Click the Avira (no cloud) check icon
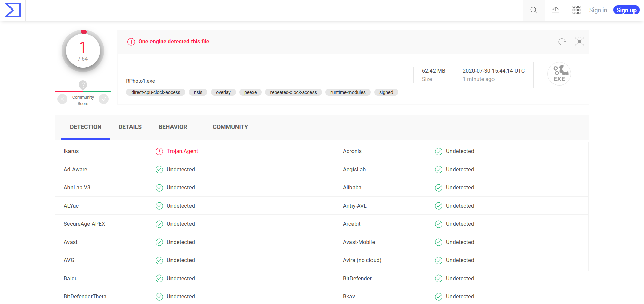The width and height of the screenshot is (644, 304). [x=439, y=260]
